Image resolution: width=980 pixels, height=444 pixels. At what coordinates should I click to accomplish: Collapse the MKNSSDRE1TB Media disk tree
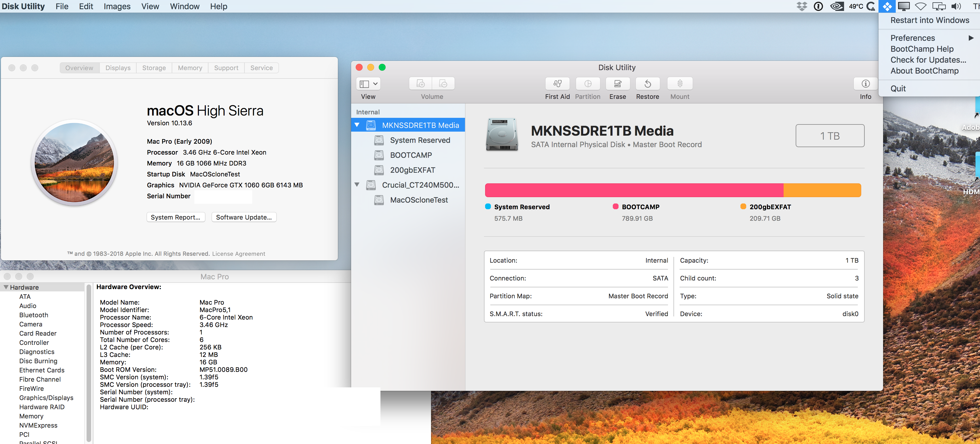(x=357, y=125)
